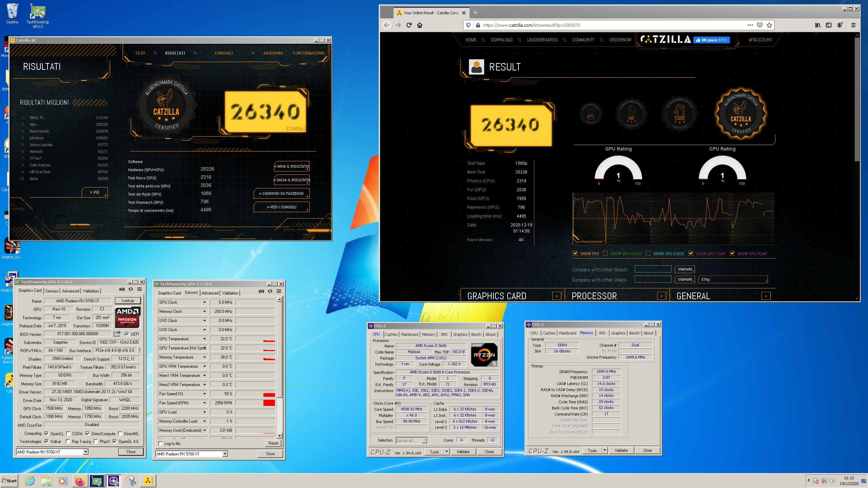Click the PIÙ button under top results

(x=95, y=192)
